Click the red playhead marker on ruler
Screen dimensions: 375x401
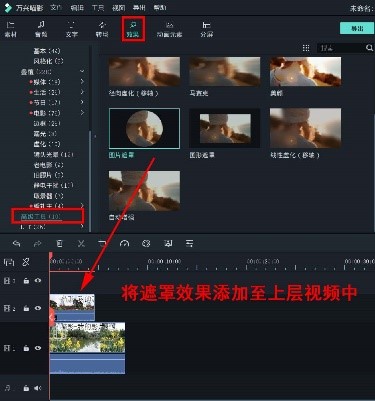tap(51, 256)
